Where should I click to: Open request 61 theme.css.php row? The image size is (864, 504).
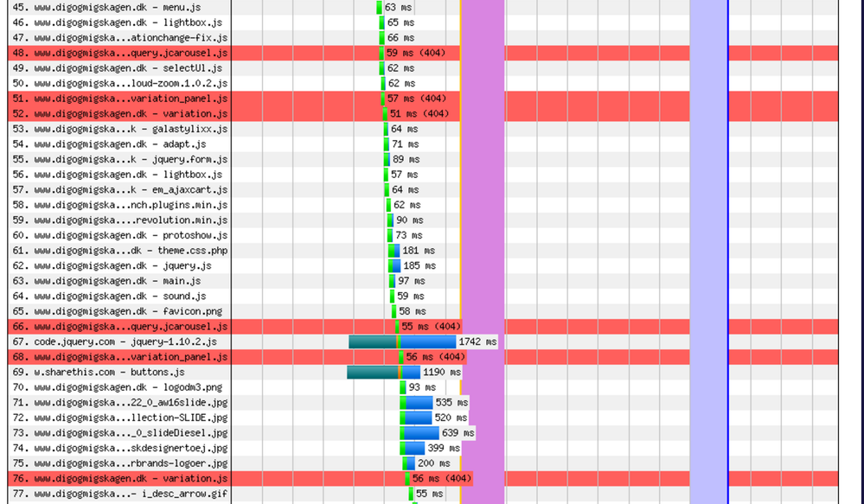(120, 251)
